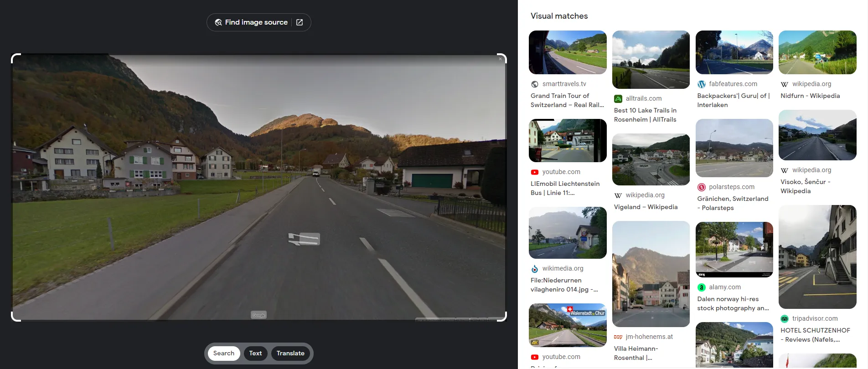This screenshot has height=369, width=868.
Task: Open the Nidfurn - Wikipedia link
Action: [810, 96]
